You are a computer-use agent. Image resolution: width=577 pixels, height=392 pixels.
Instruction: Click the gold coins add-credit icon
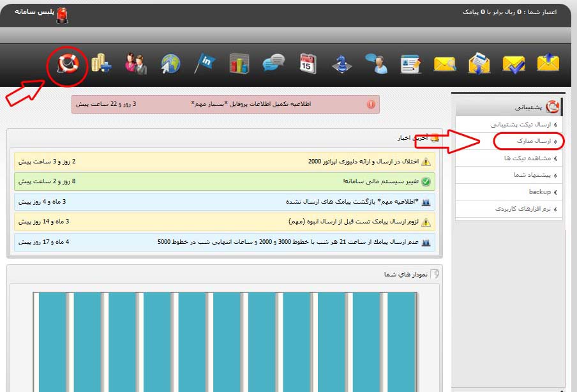click(x=101, y=63)
